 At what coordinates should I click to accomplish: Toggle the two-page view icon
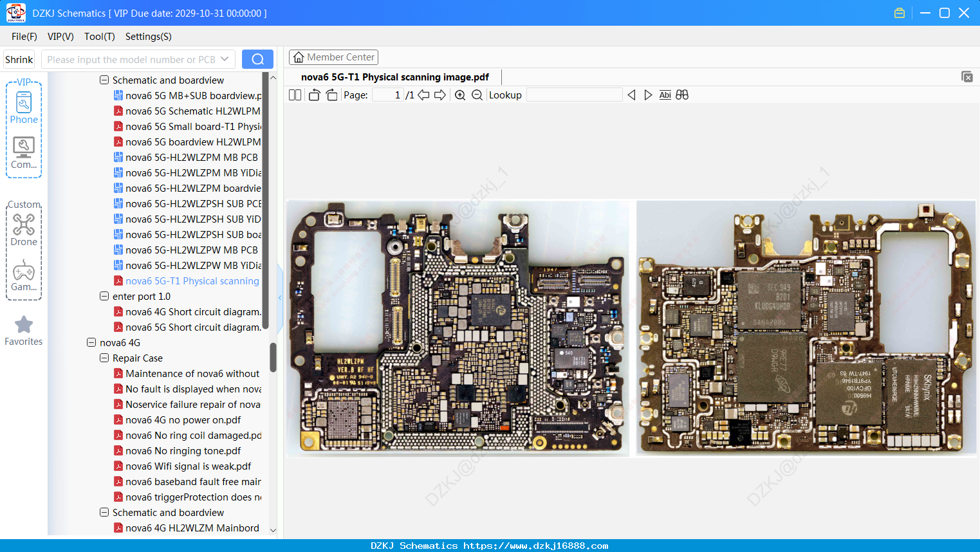295,95
